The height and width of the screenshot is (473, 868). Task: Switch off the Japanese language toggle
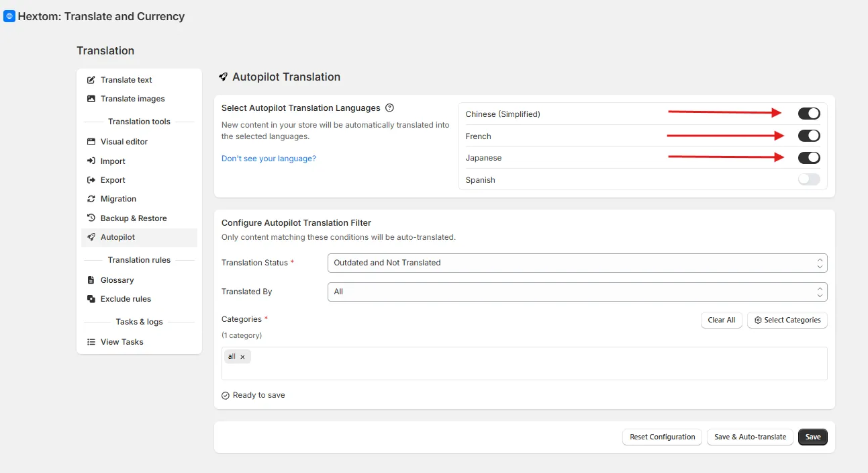pos(809,158)
